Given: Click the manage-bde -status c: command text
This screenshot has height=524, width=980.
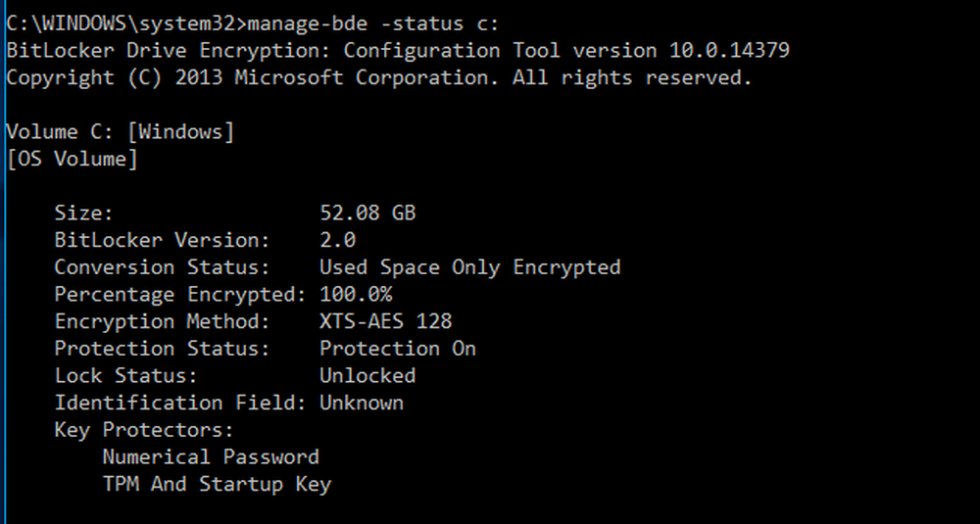Looking at the screenshot, I should click(x=373, y=24).
